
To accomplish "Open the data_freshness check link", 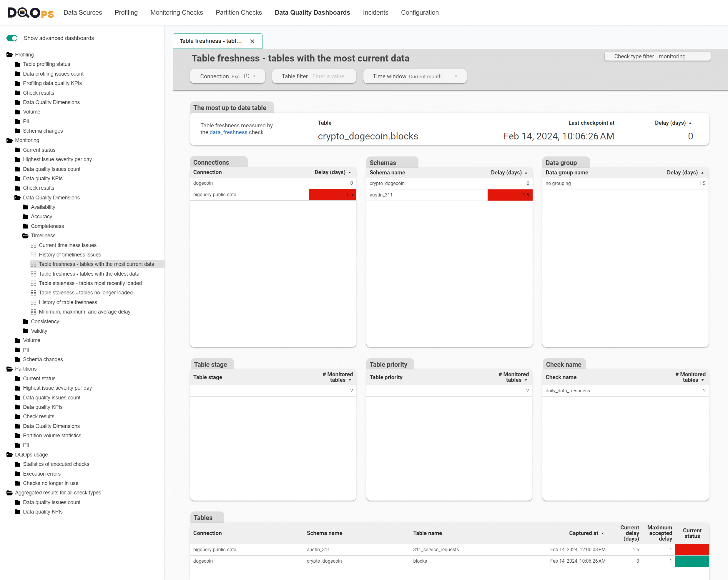I will [228, 132].
